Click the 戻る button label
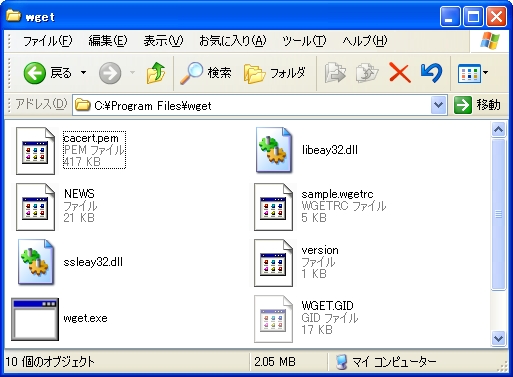513x377 pixels. (61, 73)
